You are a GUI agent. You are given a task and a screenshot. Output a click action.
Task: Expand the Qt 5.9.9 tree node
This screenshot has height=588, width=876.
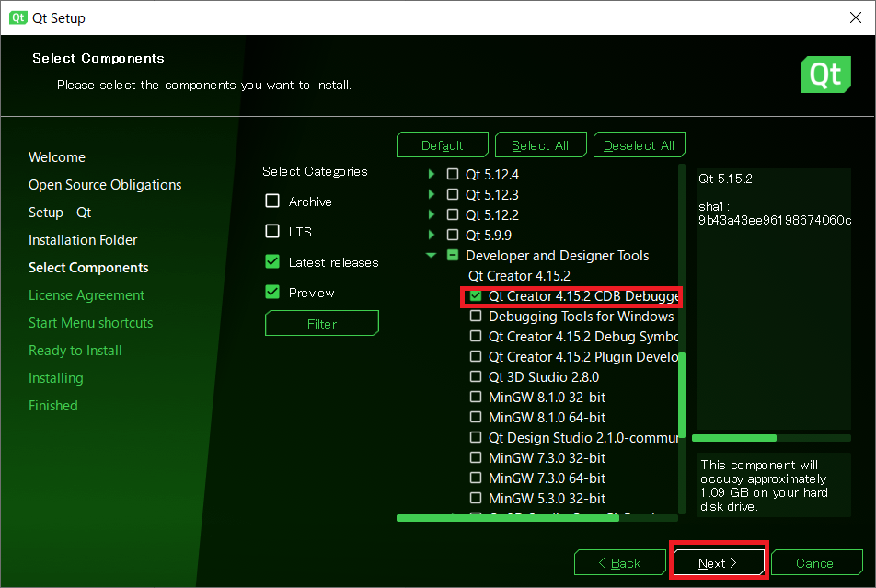(432, 235)
